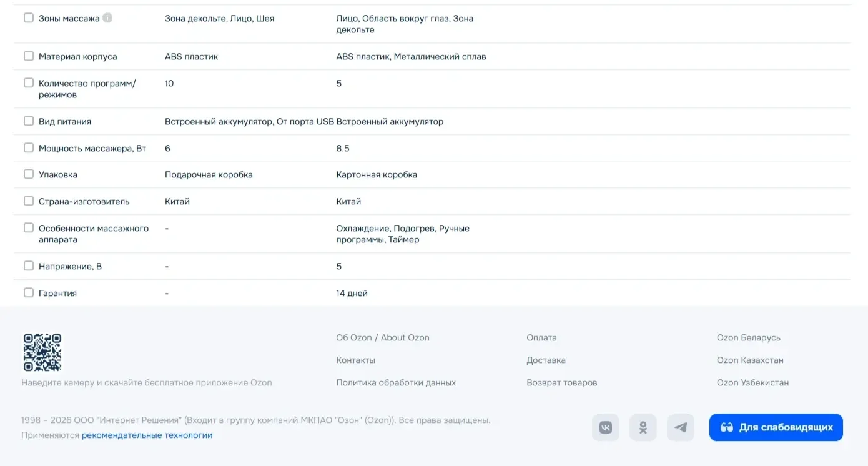Click the 8.5 power value
This screenshot has width=868, height=466.
(343, 148)
